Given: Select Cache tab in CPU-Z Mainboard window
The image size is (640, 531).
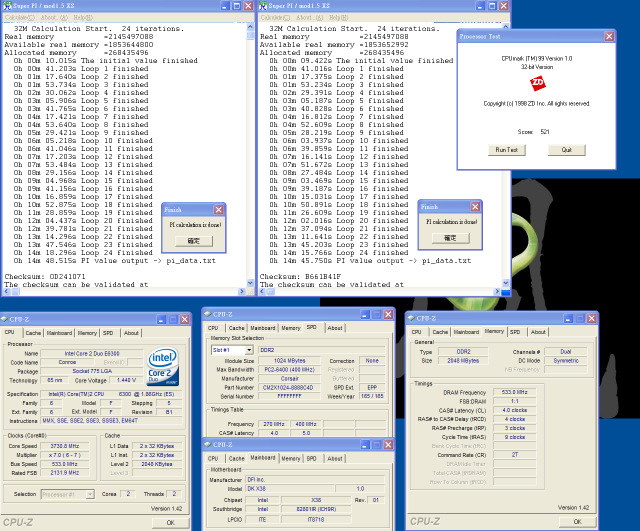Looking at the screenshot, I should click(x=236, y=459).
